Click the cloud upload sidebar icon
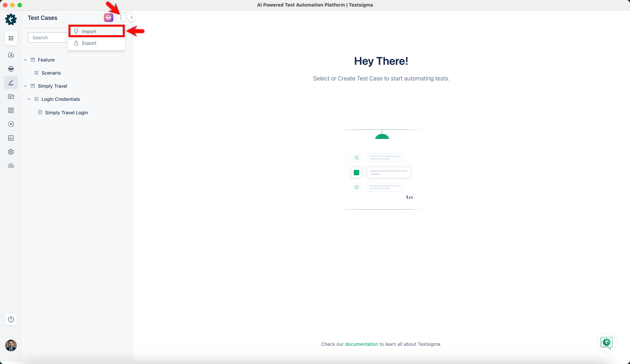 pos(11,165)
